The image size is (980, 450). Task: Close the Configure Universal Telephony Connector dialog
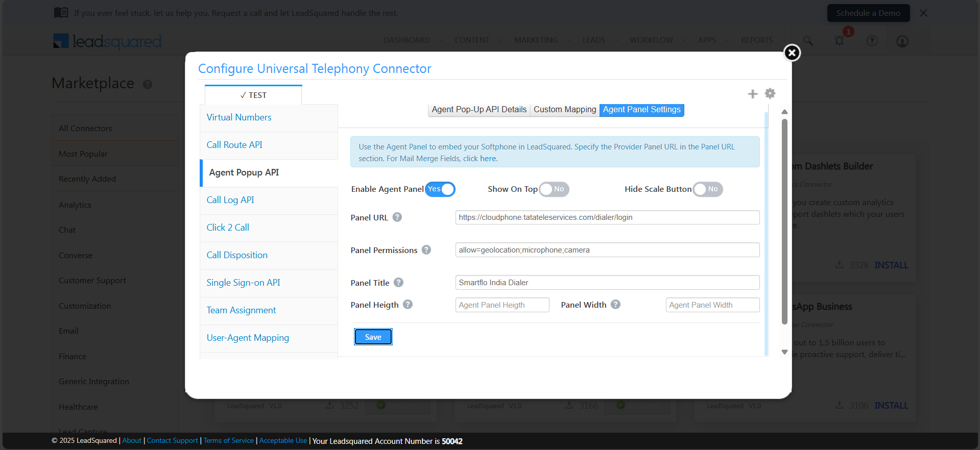(x=792, y=53)
